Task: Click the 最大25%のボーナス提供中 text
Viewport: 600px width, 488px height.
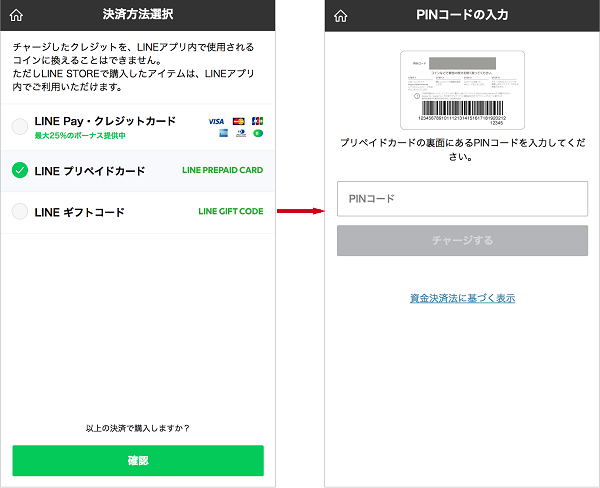Action: click(80, 135)
